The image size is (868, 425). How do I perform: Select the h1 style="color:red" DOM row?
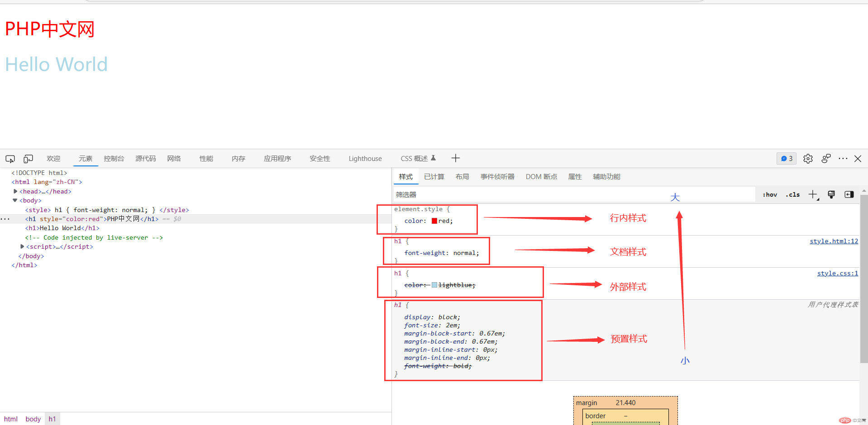point(196,219)
